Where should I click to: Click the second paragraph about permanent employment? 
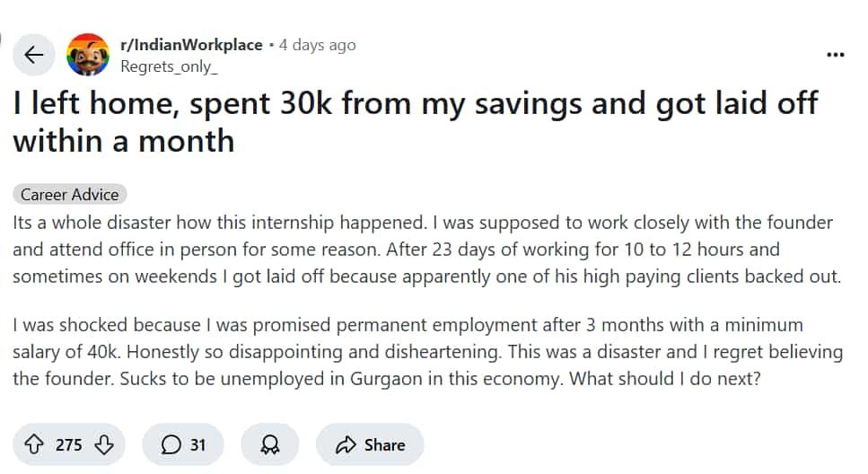pyautogui.click(x=428, y=352)
